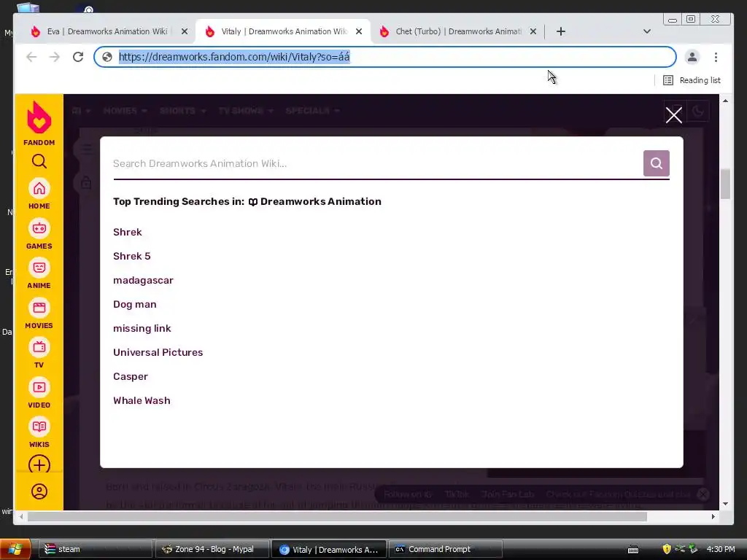Close the Vitaly tab
Image resolution: width=747 pixels, height=560 pixels.
[359, 31]
